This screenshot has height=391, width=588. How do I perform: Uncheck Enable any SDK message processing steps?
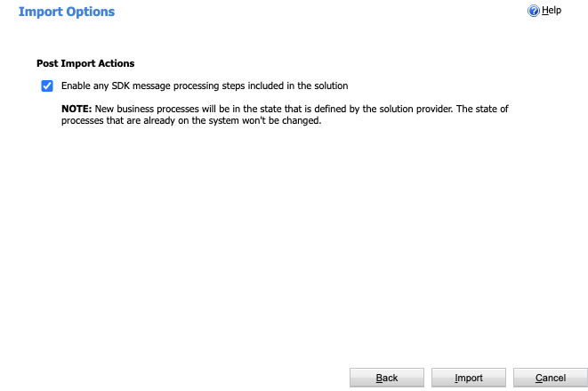tap(47, 86)
